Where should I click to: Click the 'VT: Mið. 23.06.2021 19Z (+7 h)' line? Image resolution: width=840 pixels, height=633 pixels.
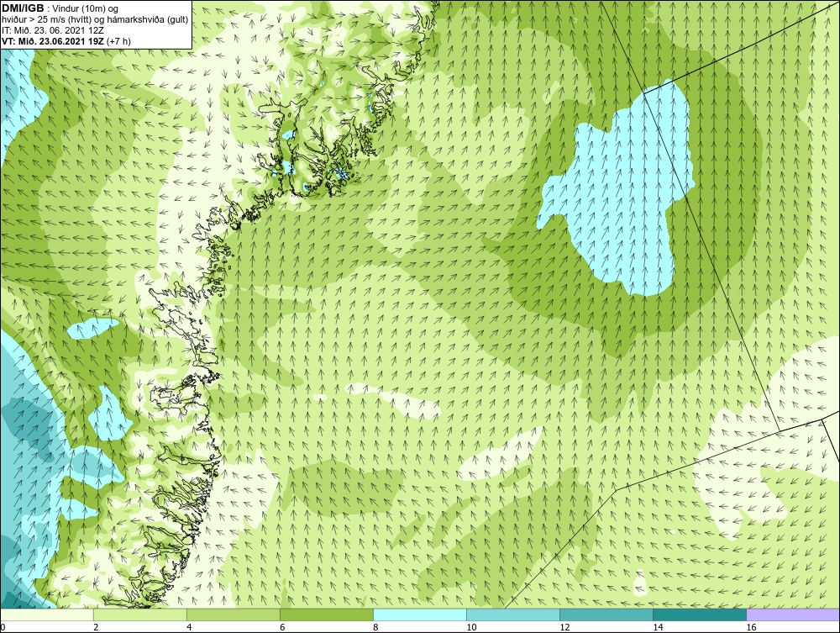point(66,41)
